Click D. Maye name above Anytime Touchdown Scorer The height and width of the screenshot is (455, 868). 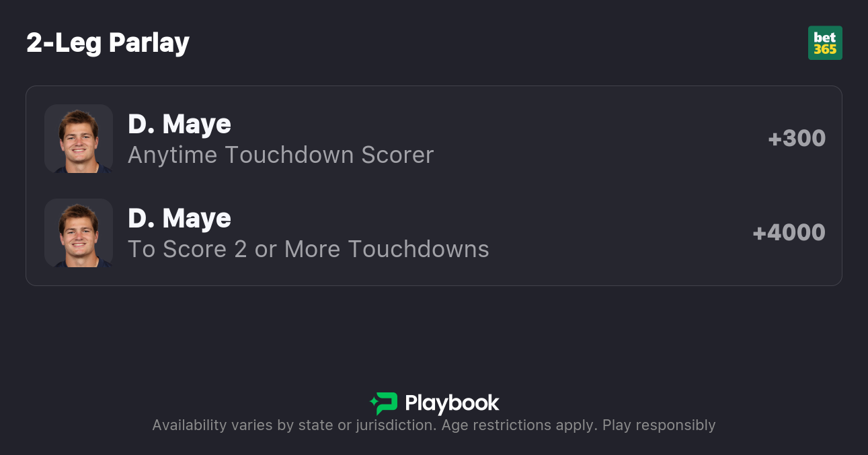(180, 124)
